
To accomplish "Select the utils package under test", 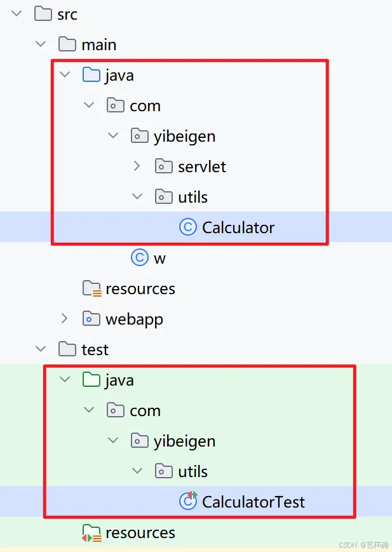I will (193, 471).
